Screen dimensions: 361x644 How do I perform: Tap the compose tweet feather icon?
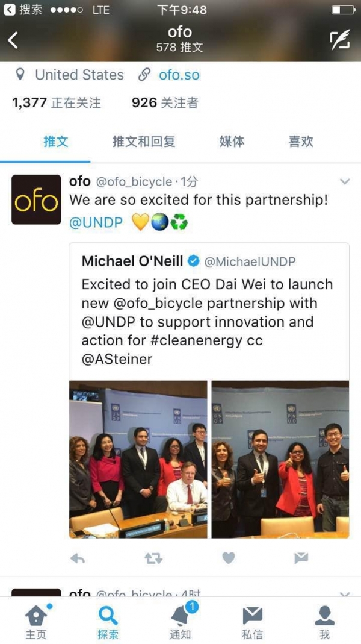tap(340, 40)
